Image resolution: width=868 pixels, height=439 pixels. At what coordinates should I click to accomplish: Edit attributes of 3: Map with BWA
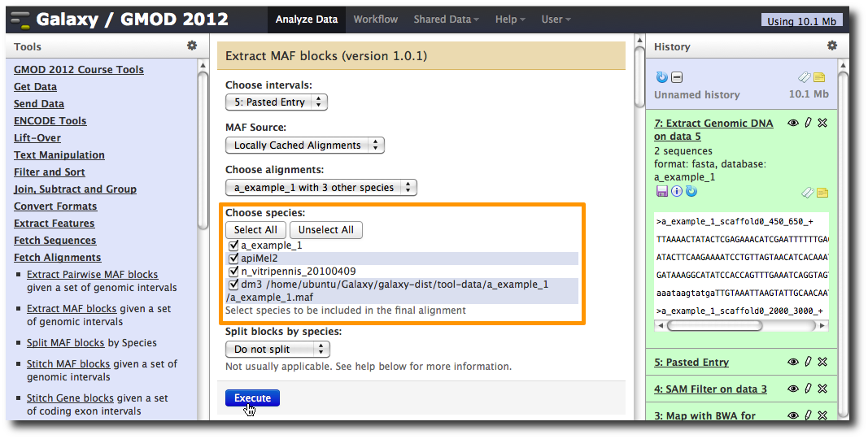(x=809, y=415)
